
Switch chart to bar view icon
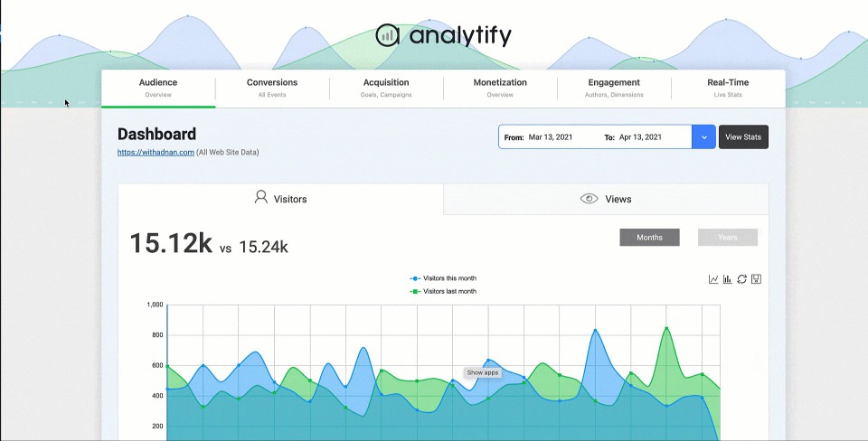pyautogui.click(x=728, y=279)
